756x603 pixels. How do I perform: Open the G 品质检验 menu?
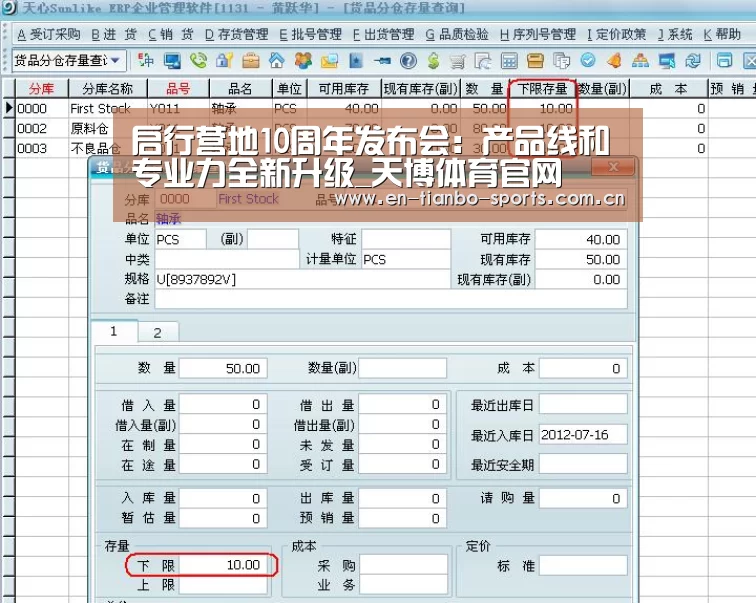point(457,34)
